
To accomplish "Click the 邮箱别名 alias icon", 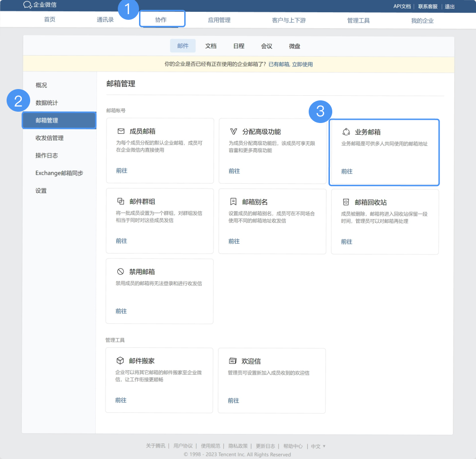I will pyautogui.click(x=233, y=202).
